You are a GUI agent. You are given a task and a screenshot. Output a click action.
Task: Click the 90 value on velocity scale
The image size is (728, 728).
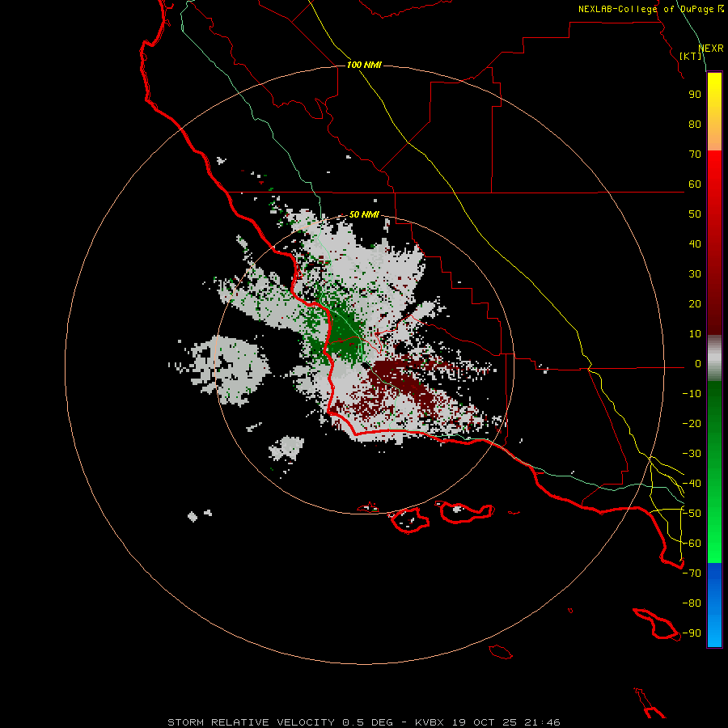pos(695,95)
